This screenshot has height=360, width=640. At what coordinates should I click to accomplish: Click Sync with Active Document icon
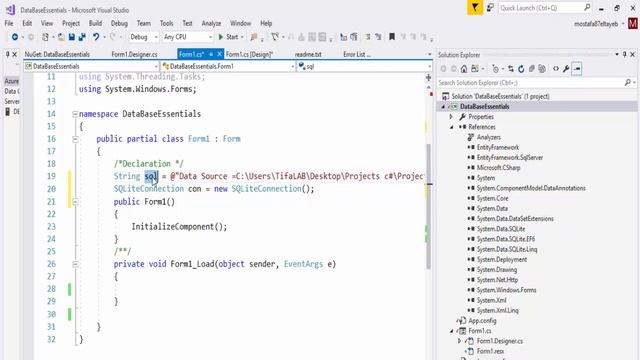pyautogui.click(x=511, y=69)
